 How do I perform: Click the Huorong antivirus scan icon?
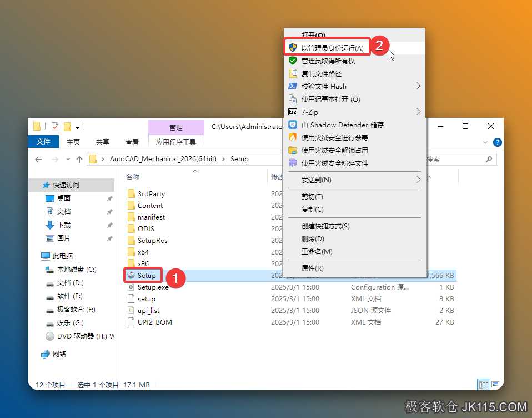293,137
